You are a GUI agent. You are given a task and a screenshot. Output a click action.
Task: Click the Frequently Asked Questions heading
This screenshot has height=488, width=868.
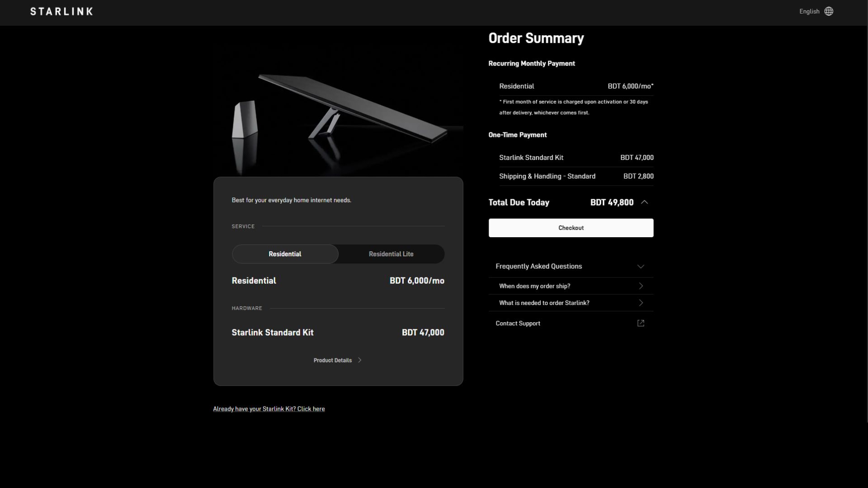538,266
